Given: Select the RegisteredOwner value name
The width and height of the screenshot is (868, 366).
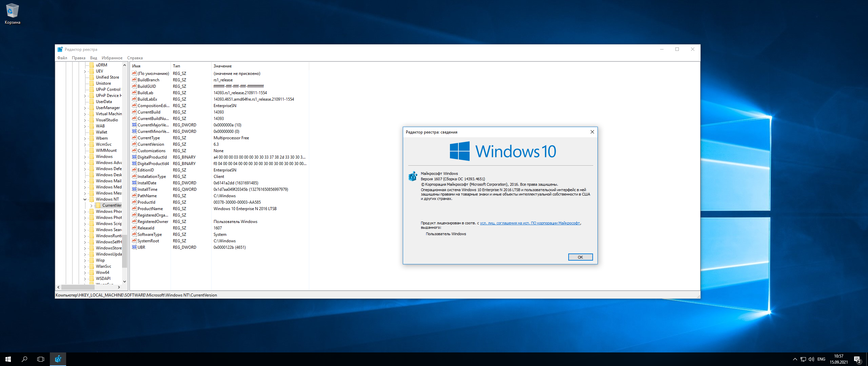Looking at the screenshot, I should coord(153,221).
